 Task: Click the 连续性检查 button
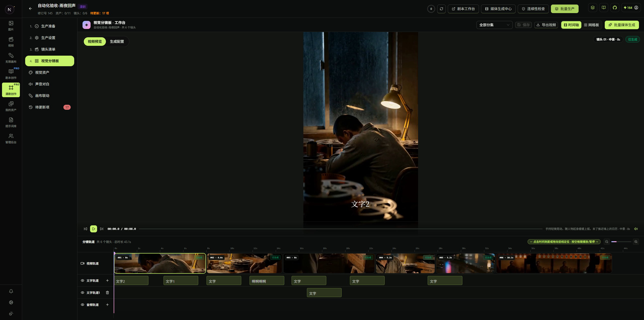tap(533, 9)
